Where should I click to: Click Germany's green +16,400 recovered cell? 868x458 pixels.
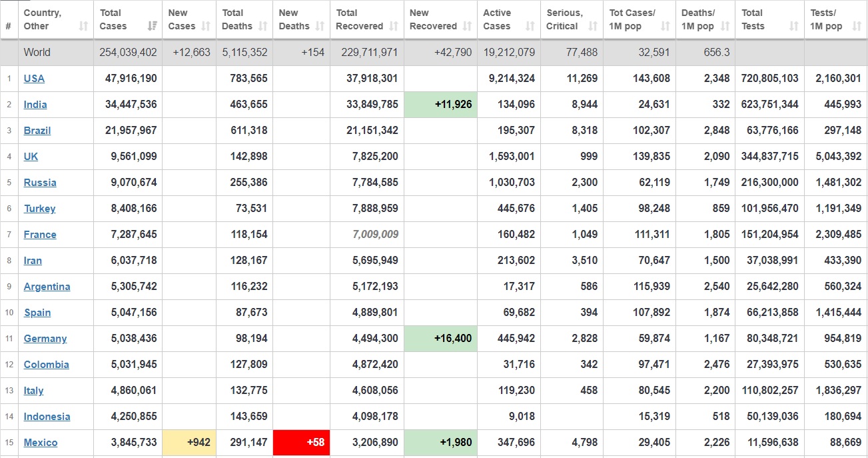pos(440,339)
